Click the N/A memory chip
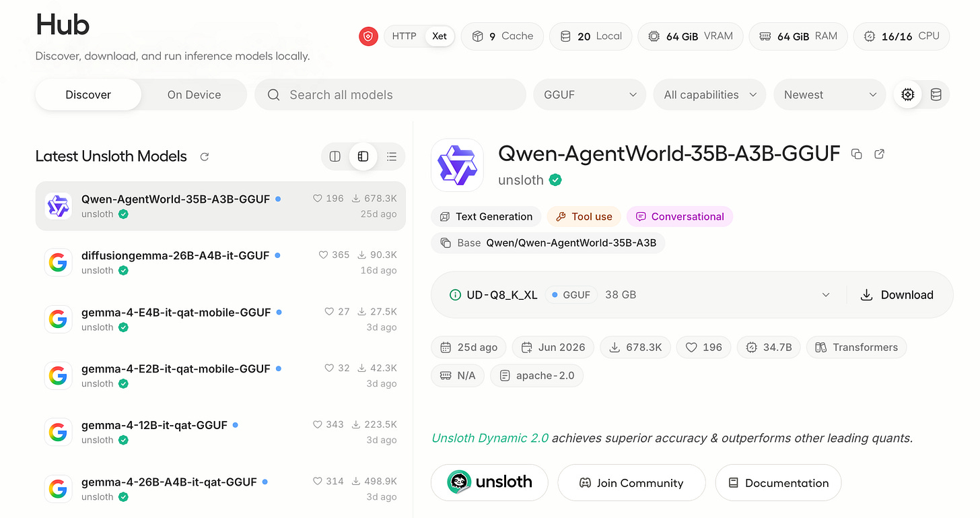Screen dimensions: 980x518 coord(458,376)
